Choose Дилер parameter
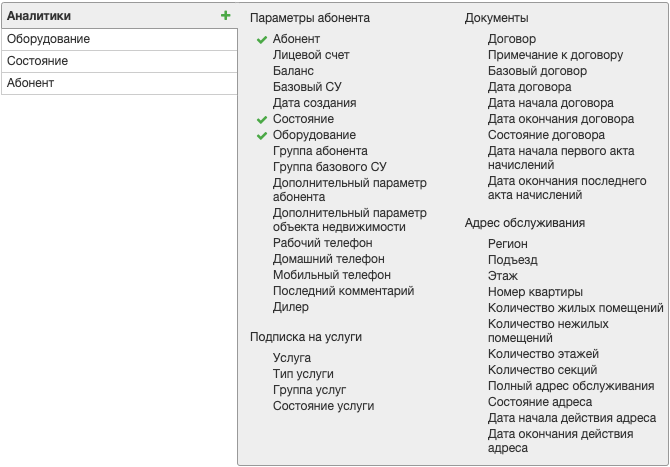This screenshot has height=467, width=670. coord(291,307)
